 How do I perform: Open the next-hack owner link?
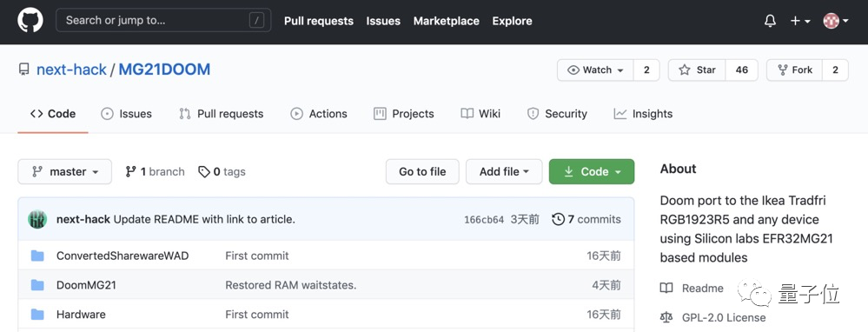point(71,70)
